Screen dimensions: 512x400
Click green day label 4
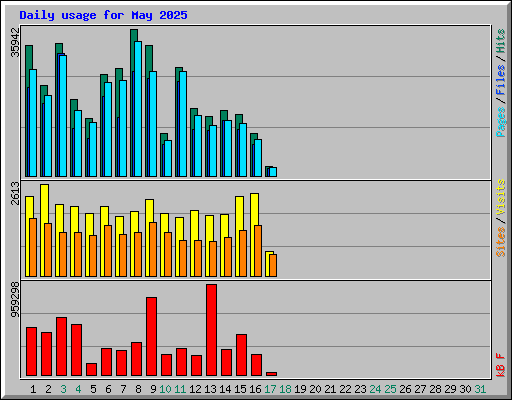pos(78,389)
